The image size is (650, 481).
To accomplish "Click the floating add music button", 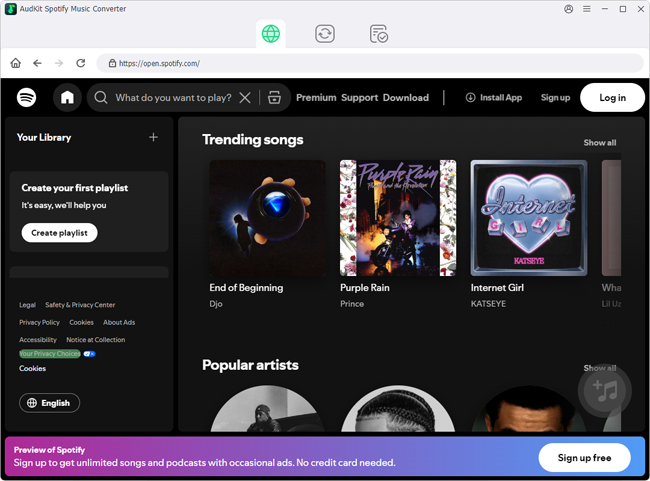I will pyautogui.click(x=605, y=390).
